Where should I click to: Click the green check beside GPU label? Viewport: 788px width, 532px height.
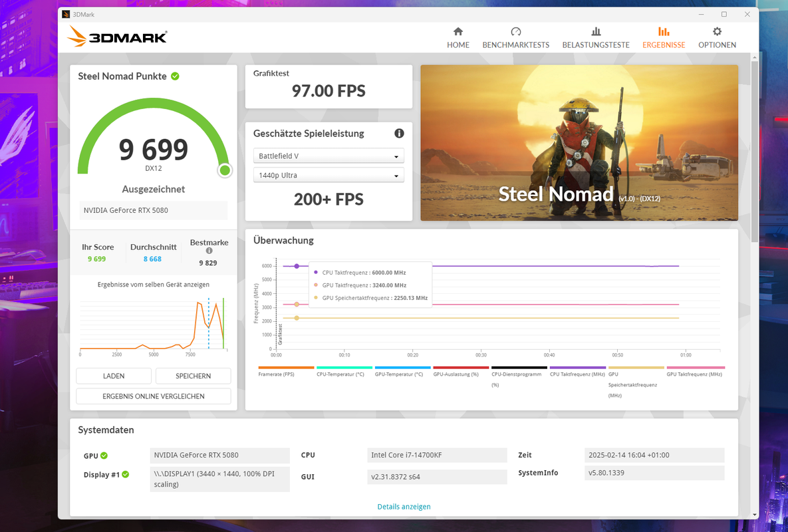[x=104, y=456]
